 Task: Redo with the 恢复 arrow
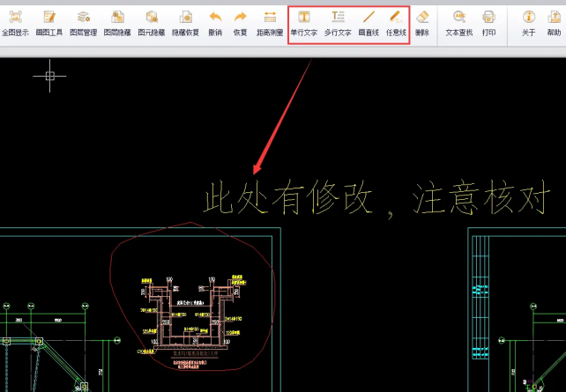click(x=240, y=22)
